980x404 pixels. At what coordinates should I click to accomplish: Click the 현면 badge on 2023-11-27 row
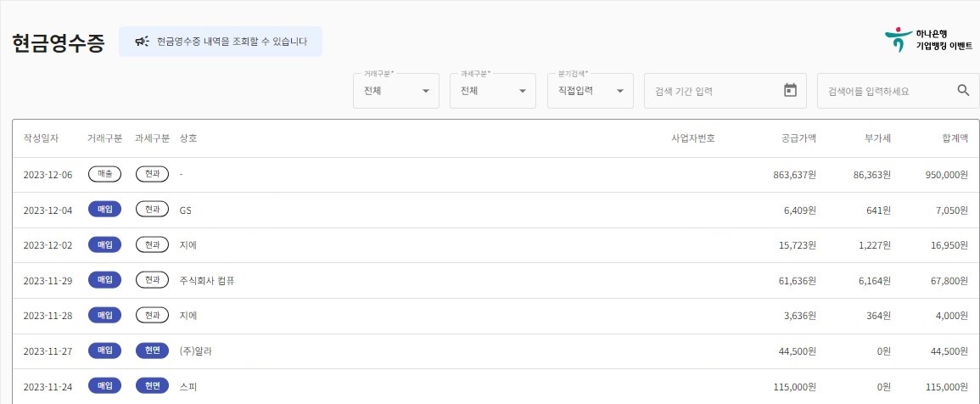pos(152,351)
